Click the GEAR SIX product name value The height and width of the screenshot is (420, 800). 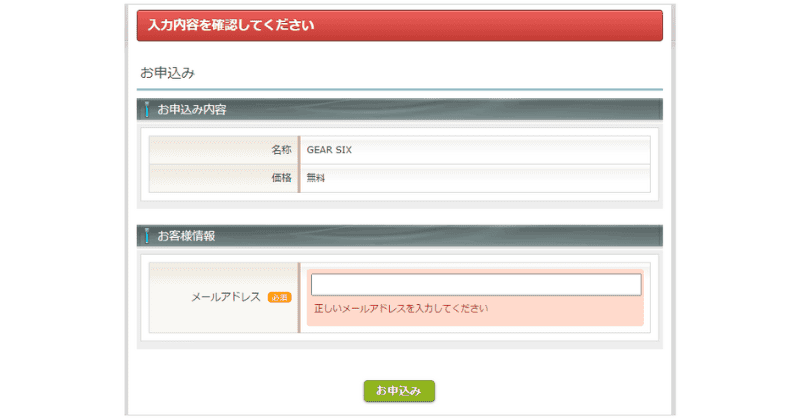click(329, 150)
